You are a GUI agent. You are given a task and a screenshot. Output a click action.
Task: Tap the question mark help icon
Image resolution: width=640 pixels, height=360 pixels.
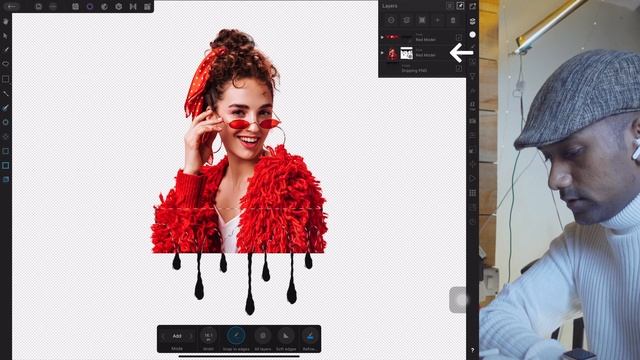tap(473, 350)
